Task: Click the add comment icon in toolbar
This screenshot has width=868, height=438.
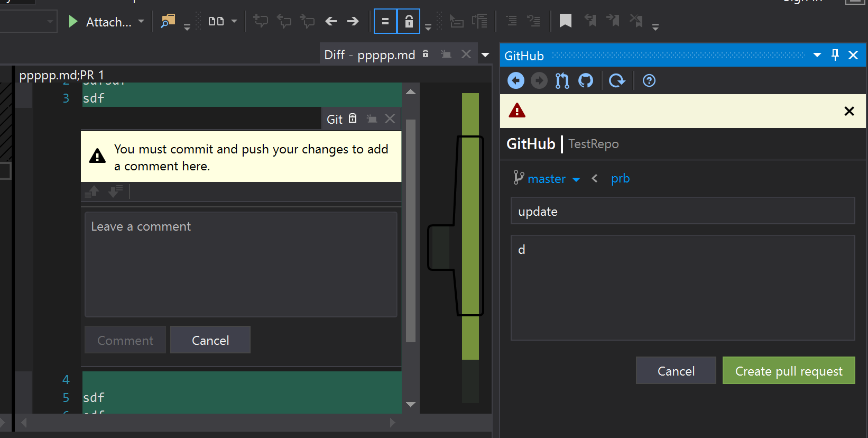Action: click(261, 21)
